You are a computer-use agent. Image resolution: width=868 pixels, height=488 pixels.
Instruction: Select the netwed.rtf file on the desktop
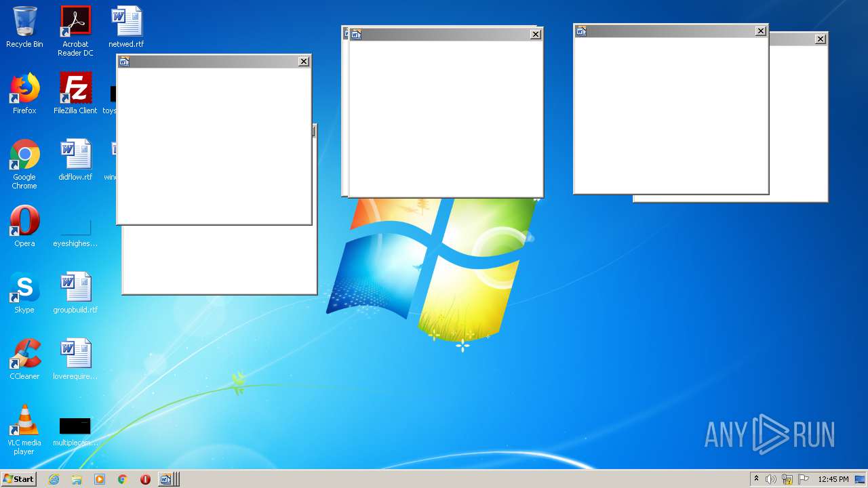(127, 27)
